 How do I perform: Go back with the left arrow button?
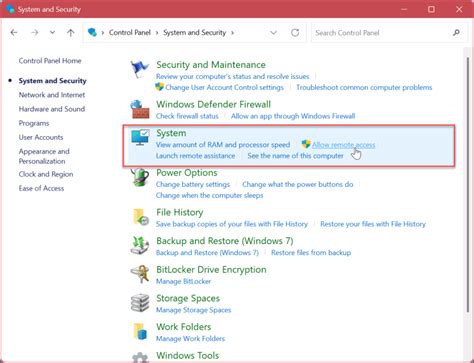pyautogui.click(x=14, y=33)
